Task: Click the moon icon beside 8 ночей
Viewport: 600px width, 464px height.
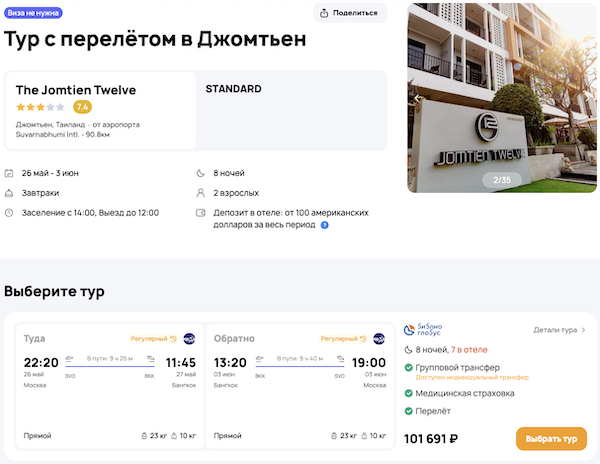Action: (202, 173)
